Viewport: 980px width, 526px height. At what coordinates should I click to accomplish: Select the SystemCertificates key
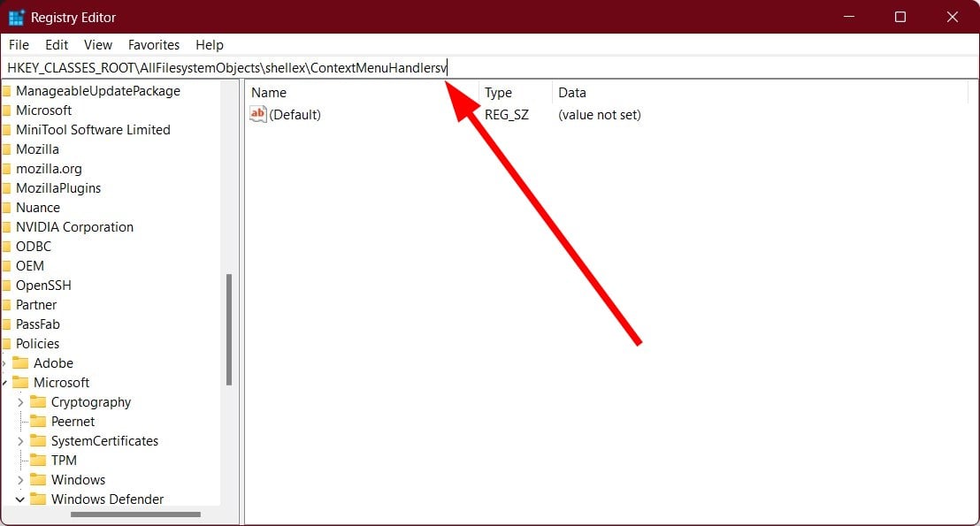click(105, 441)
